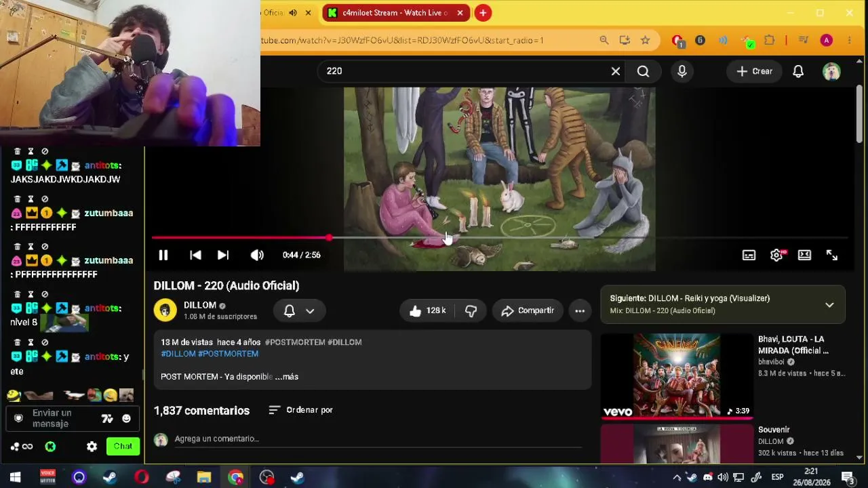
Task: Open File Explorer from the taskbar
Action: 204,477
